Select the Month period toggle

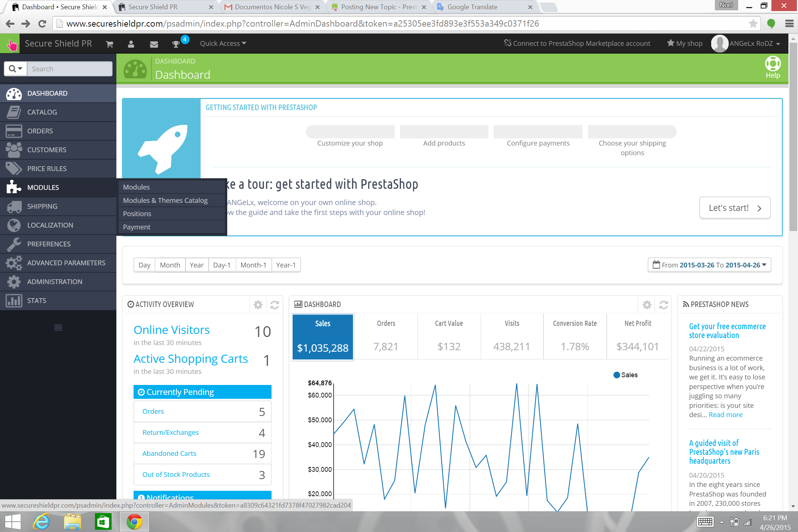(x=170, y=265)
